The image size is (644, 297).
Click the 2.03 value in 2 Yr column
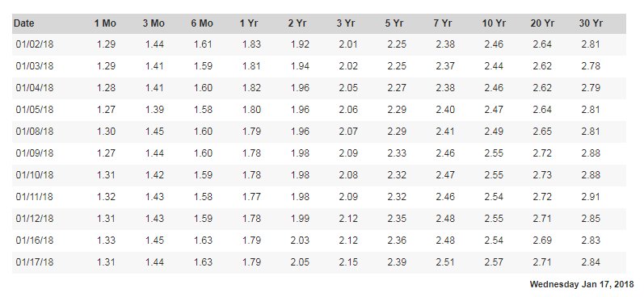tap(300, 241)
